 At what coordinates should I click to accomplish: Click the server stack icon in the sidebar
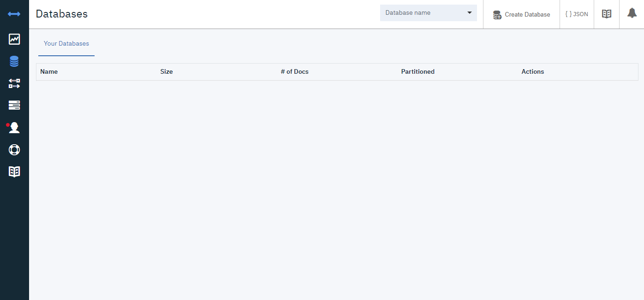pyautogui.click(x=14, y=106)
